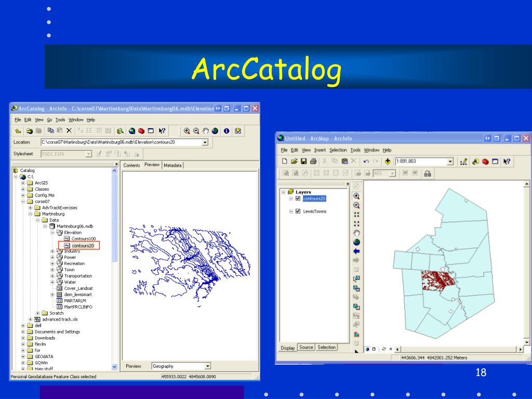Open the Insert menu in ArcMap
Screen dimensions: 532x399
click(320, 150)
